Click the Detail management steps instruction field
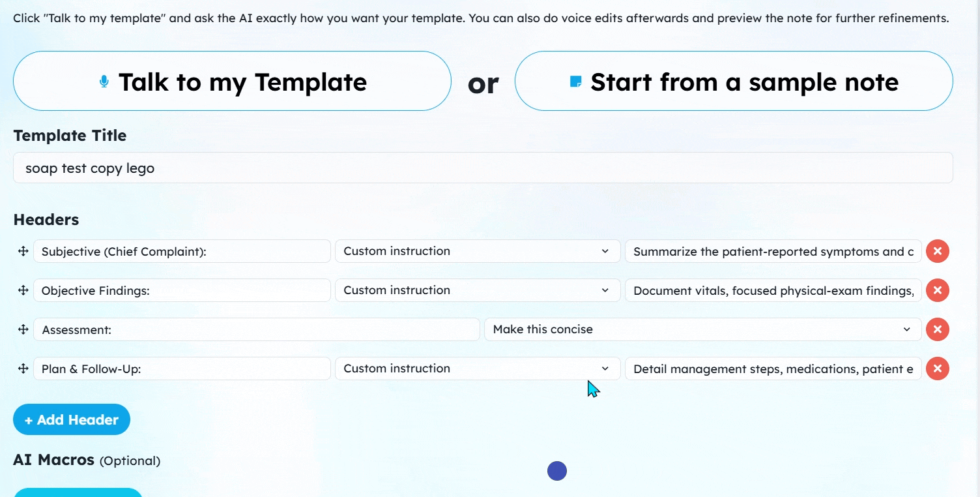 coord(773,369)
